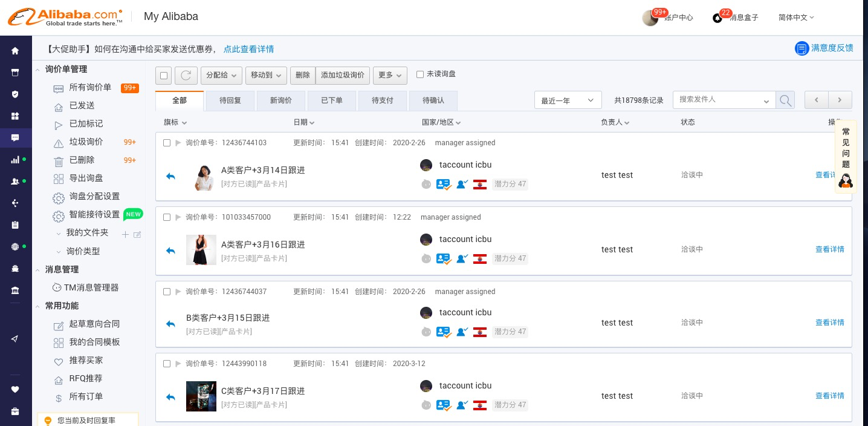Screen dimensions: 868x426
Task: Toggle the select-all checkbox in toolbar
Action: (163, 75)
